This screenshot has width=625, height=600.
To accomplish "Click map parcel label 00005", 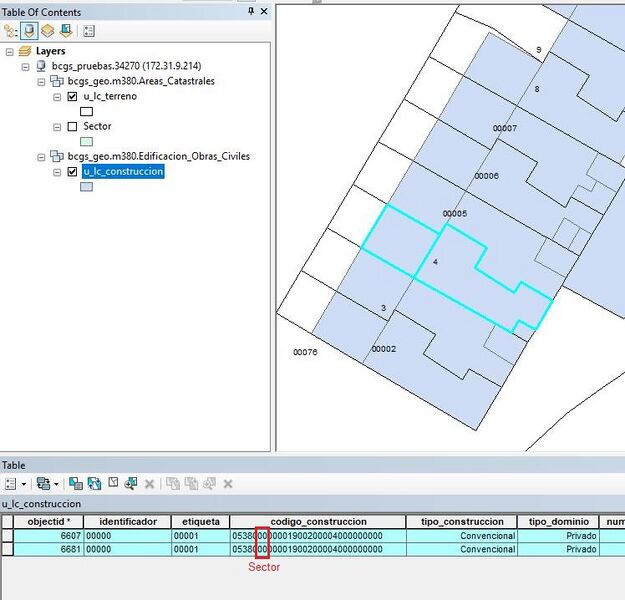I will point(455,214).
